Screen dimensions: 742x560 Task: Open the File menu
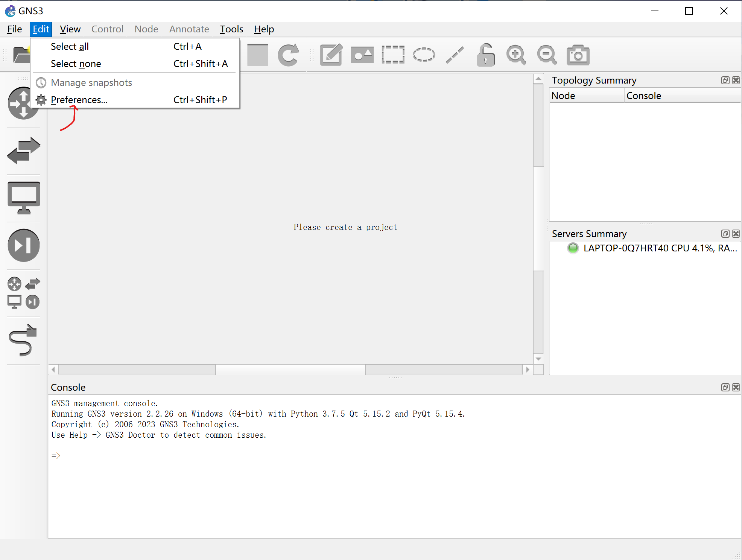(14, 29)
